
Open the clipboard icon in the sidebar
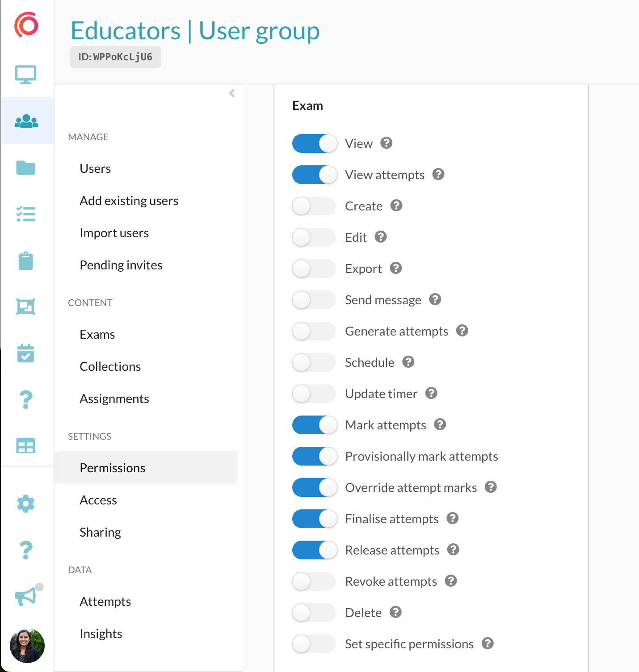pyautogui.click(x=26, y=261)
